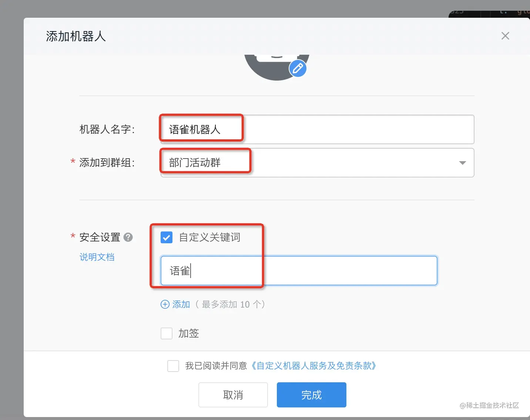Viewport: 530px width, 420px height.
Task: Click the 添加机器人 dialog title
Action: (x=76, y=36)
